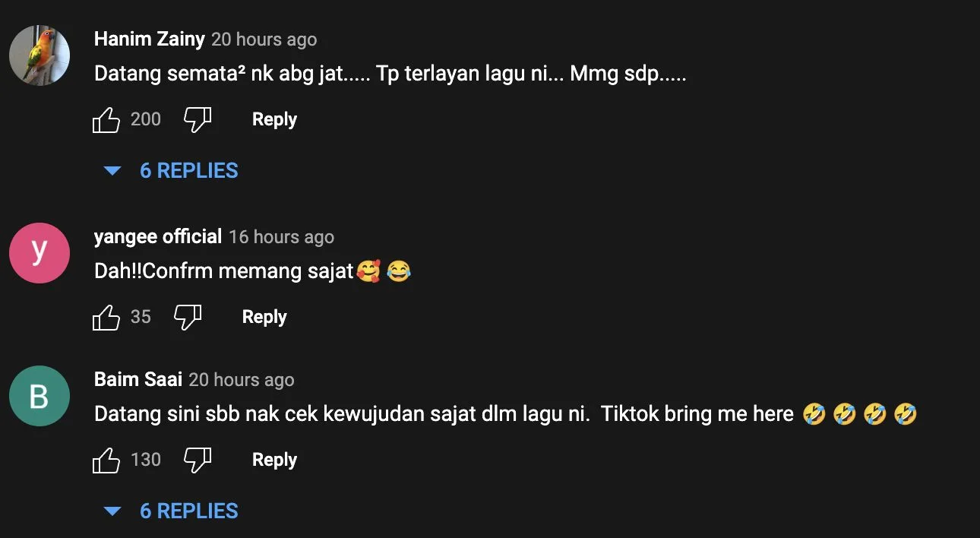Open yangee official's pink avatar
Viewport: 980px width, 538px height.
point(40,253)
